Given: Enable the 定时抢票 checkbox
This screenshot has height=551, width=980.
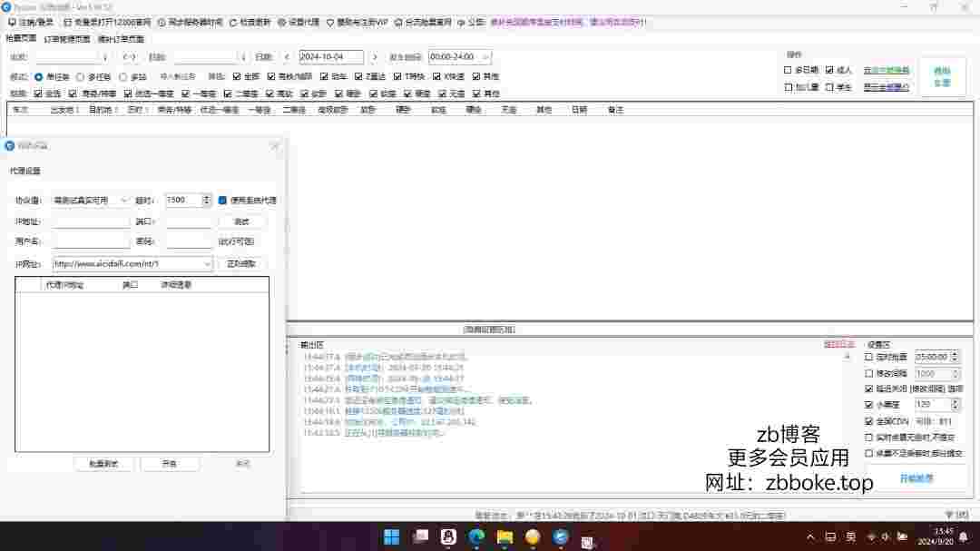Looking at the screenshot, I should tap(868, 357).
